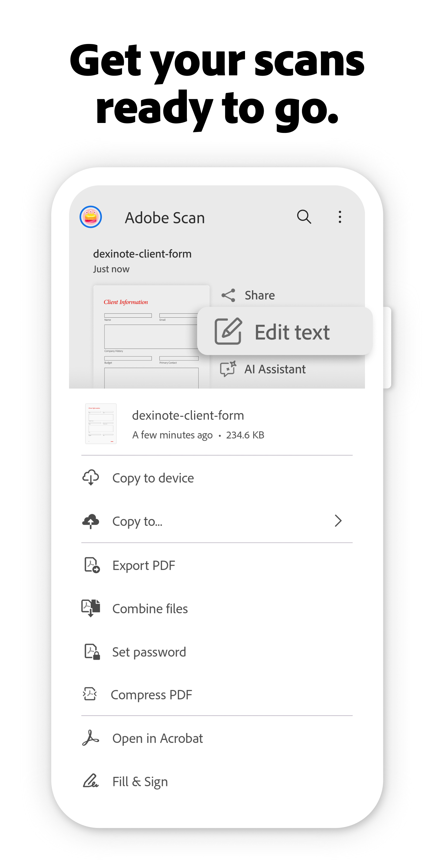
Task: Choose Copy to device
Action: (217, 477)
